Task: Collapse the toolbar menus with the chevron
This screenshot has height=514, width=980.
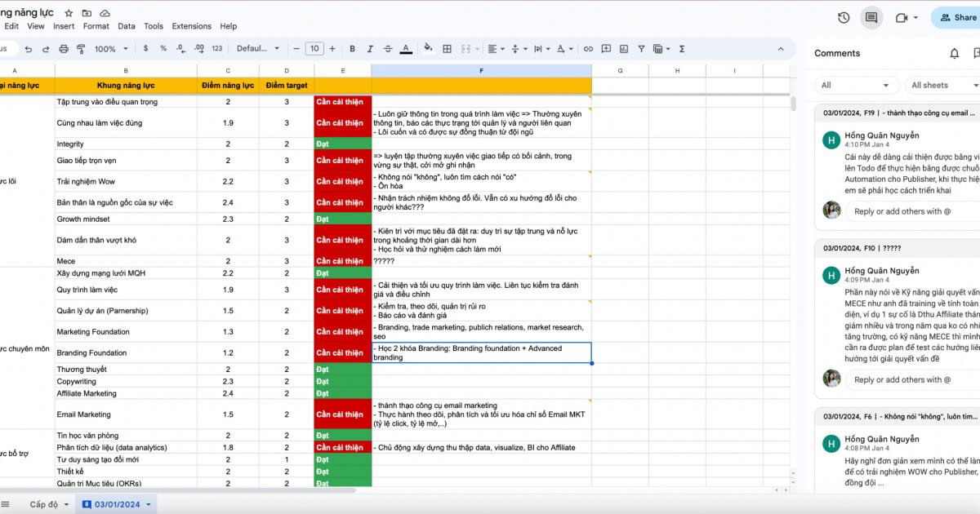Action: coord(781,49)
